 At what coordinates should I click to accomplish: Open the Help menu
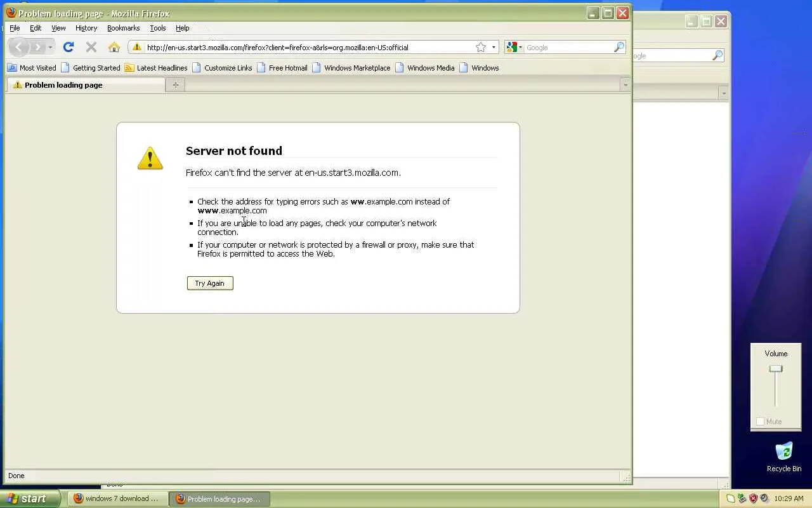[x=183, y=28]
